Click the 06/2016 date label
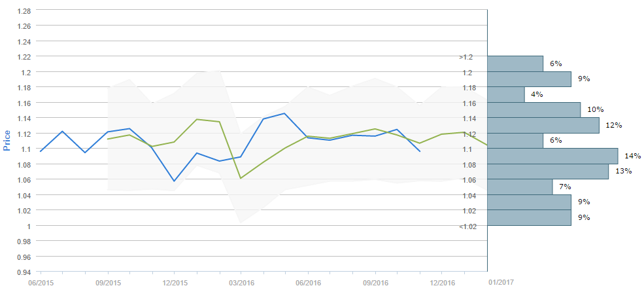This screenshot has height=290, width=644. (308, 283)
